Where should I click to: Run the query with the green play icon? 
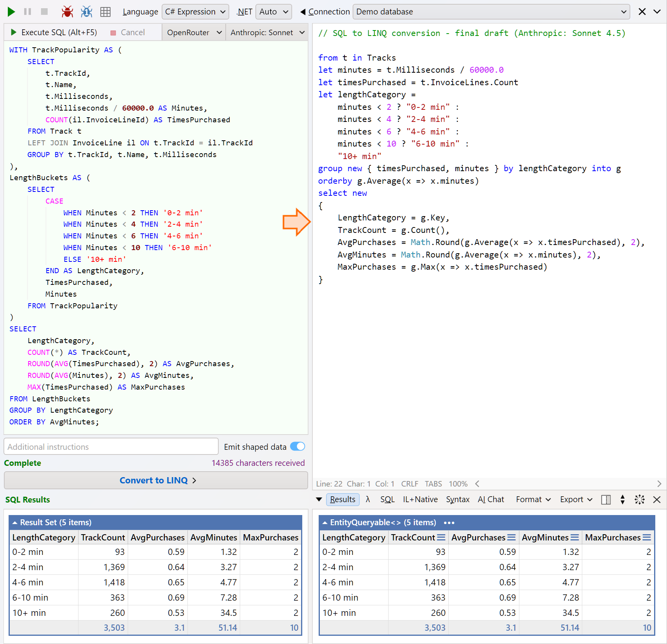(11, 11)
